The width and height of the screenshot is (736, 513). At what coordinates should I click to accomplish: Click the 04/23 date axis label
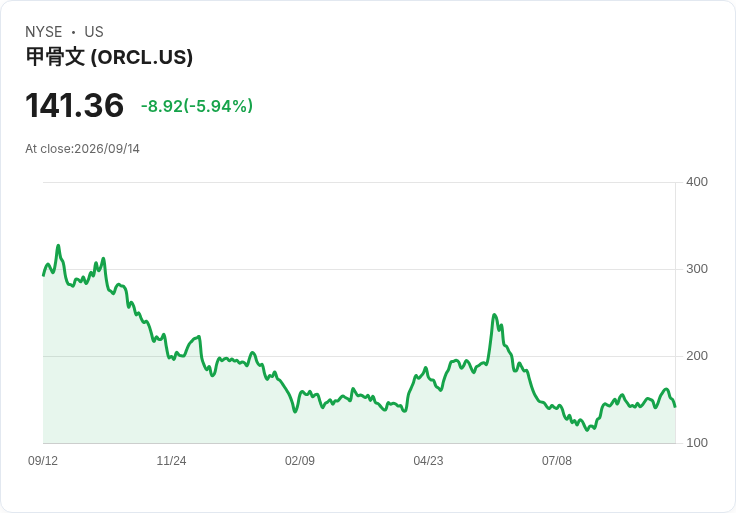(428, 461)
